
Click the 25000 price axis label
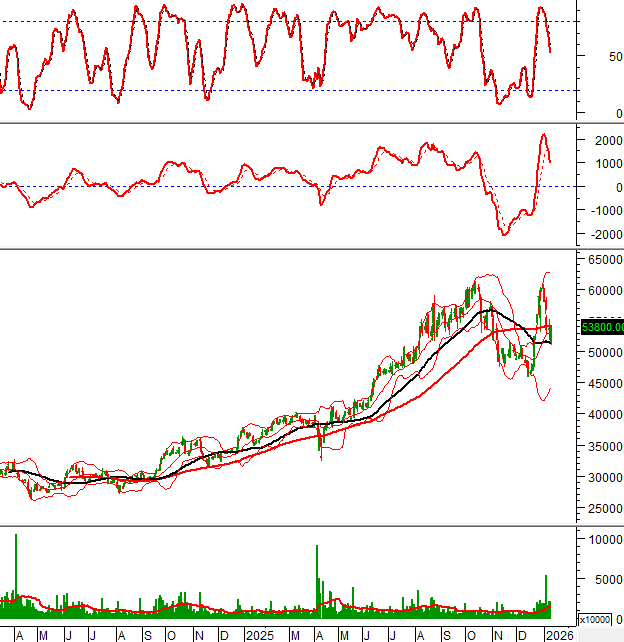point(602,509)
